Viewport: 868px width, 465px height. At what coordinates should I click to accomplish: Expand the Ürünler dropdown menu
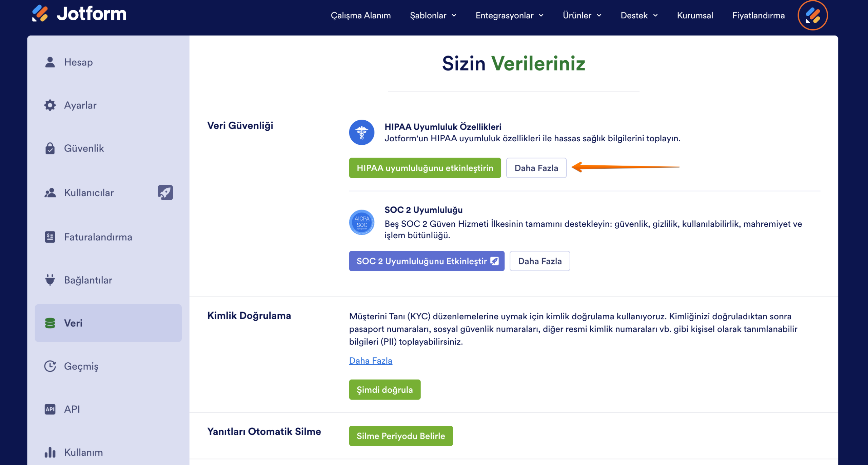(x=582, y=15)
